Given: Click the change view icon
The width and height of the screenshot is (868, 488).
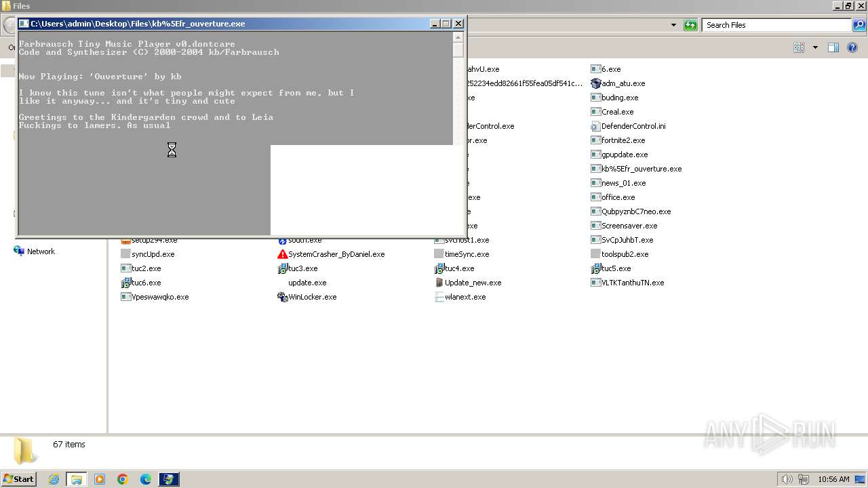Looking at the screenshot, I should (799, 47).
